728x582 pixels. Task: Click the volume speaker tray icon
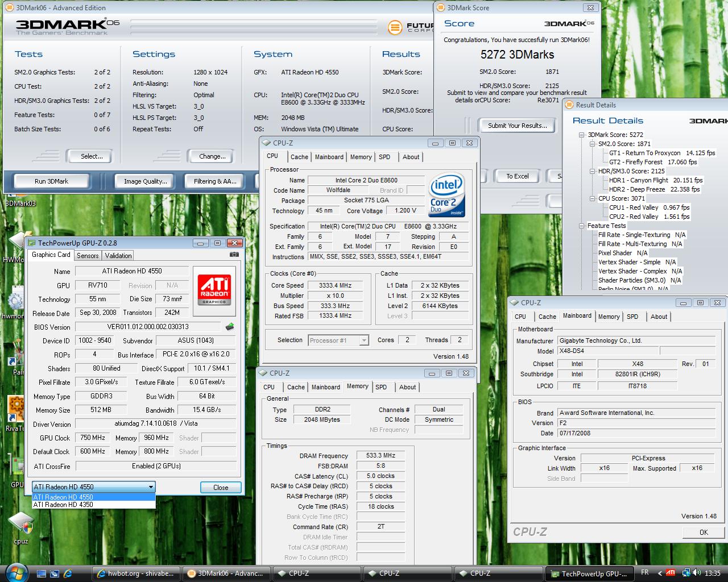click(697, 573)
